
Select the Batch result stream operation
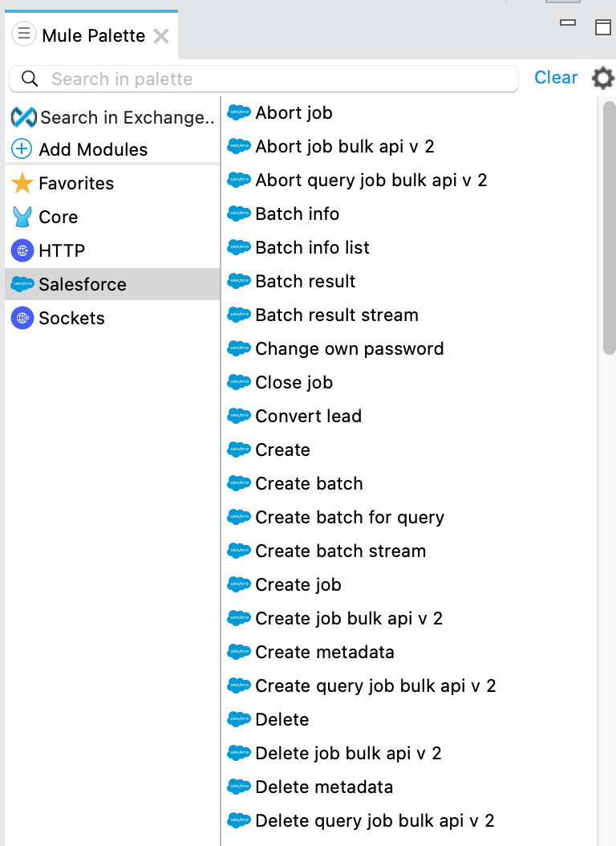pyautogui.click(x=336, y=315)
